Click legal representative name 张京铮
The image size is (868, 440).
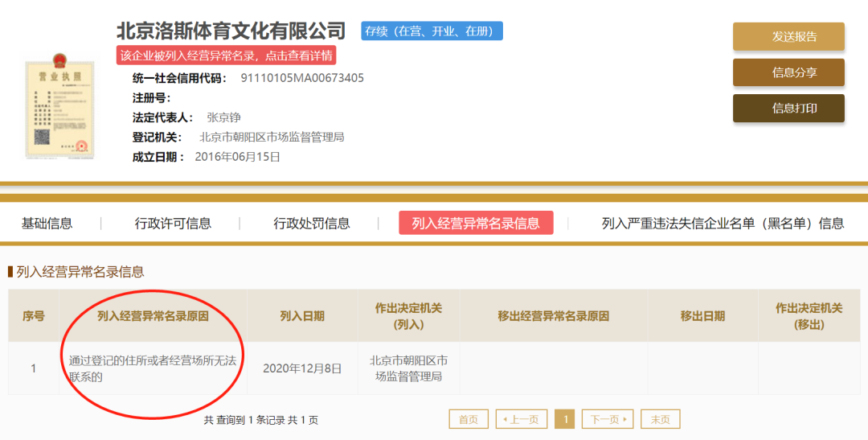click(223, 117)
